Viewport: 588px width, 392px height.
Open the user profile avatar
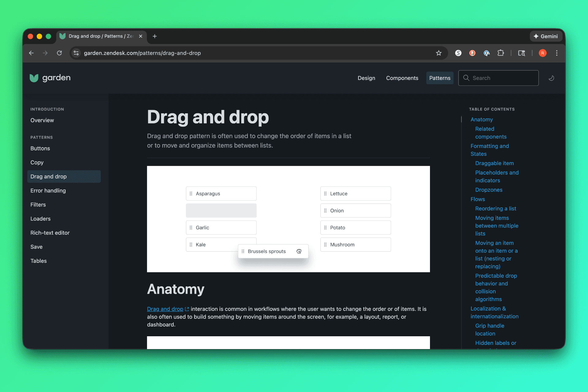(x=542, y=53)
